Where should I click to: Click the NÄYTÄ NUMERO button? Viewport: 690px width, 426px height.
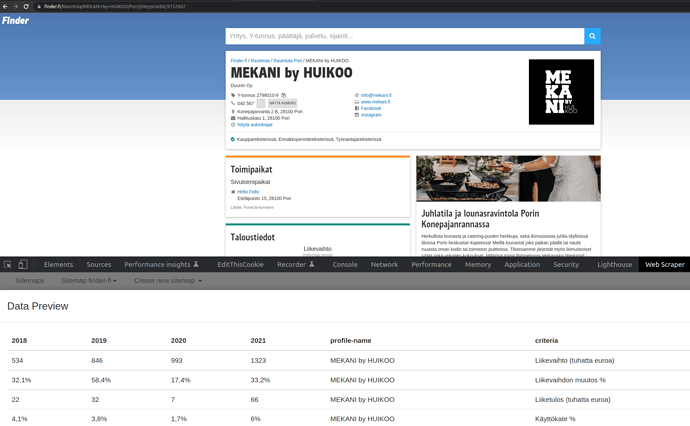click(283, 103)
